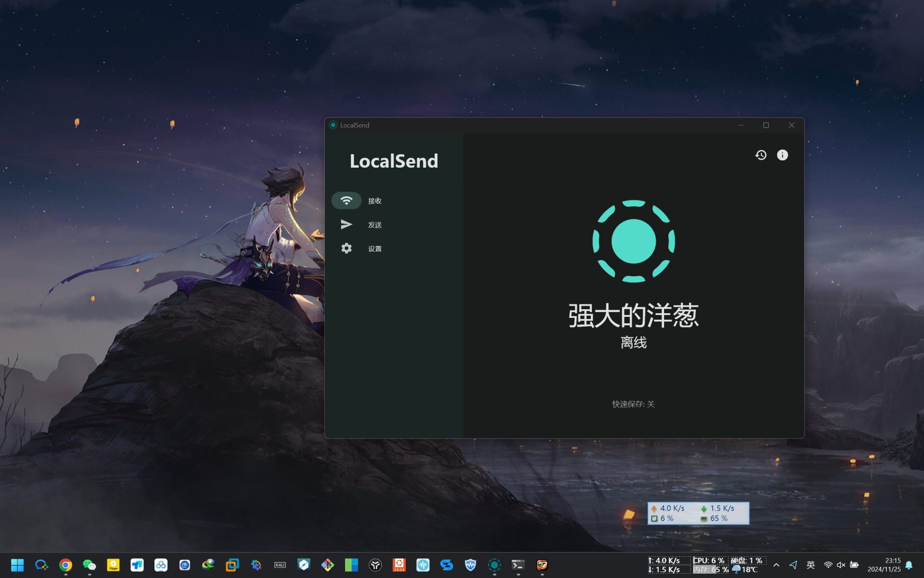Open the Kali taskbar icon

pyautogui.click(x=280, y=565)
